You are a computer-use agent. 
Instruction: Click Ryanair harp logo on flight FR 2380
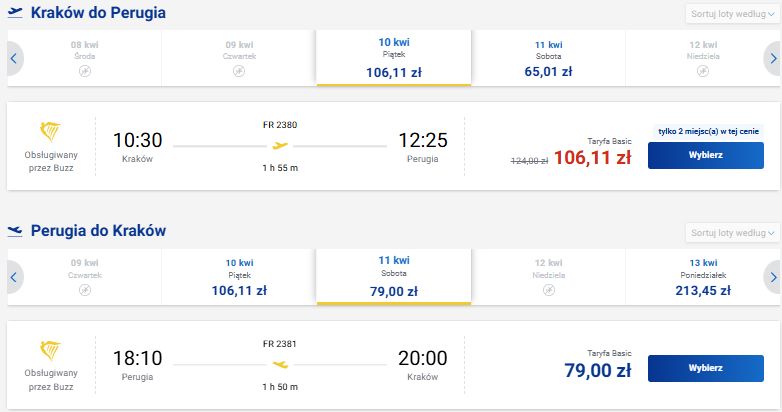(x=50, y=132)
